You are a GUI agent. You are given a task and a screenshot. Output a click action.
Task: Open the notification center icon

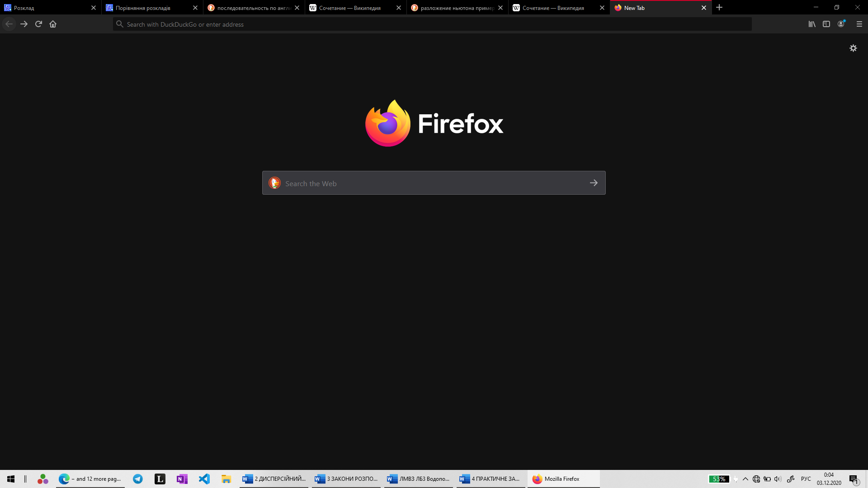[x=854, y=479]
